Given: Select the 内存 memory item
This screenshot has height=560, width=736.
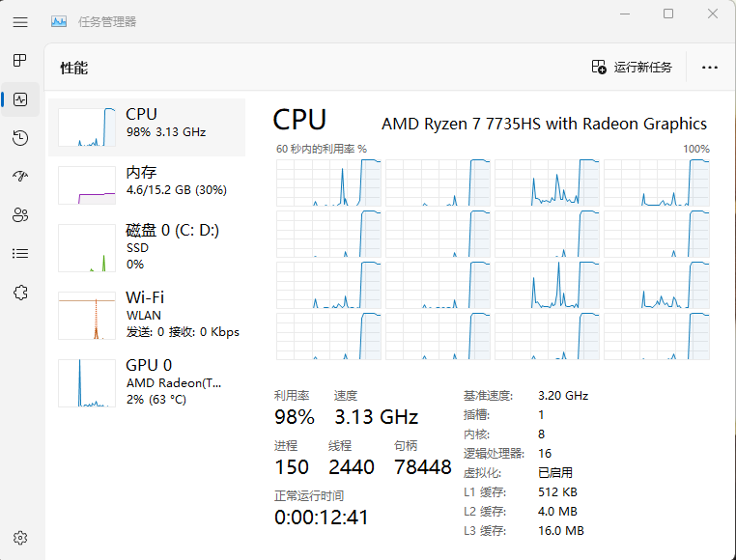Looking at the screenshot, I should click(x=147, y=185).
